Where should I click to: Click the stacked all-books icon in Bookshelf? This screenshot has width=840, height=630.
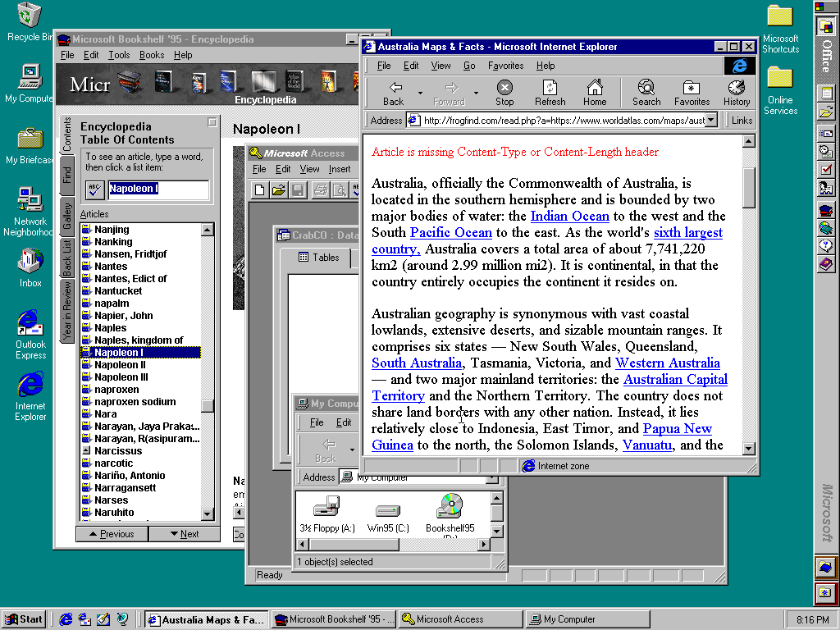[x=129, y=82]
